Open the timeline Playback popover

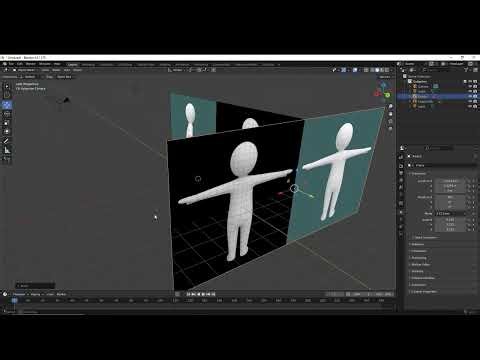click(20, 294)
